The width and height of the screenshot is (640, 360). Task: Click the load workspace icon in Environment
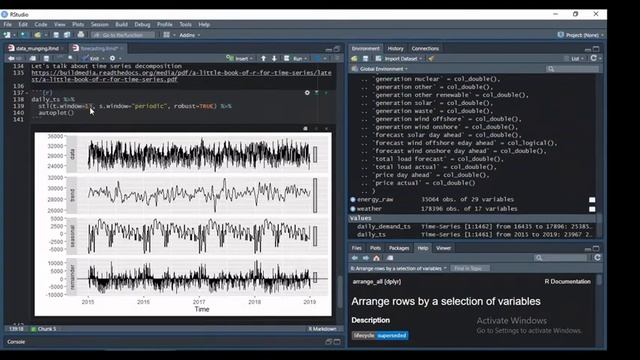[x=354, y=59]
